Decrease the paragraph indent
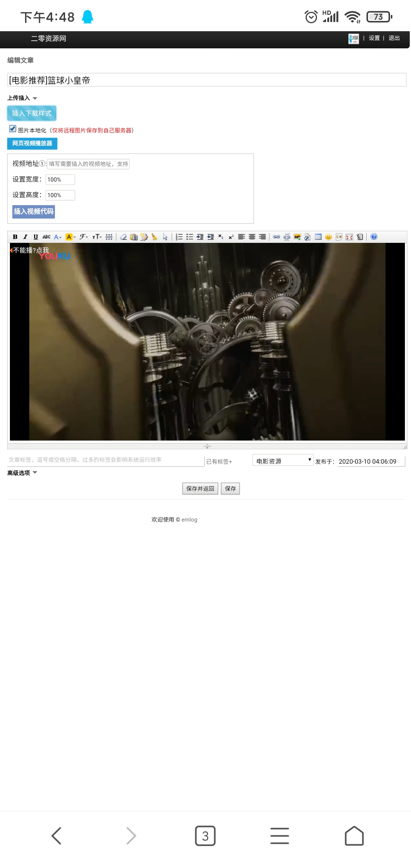The image size is (411, 868). [210, 237]
